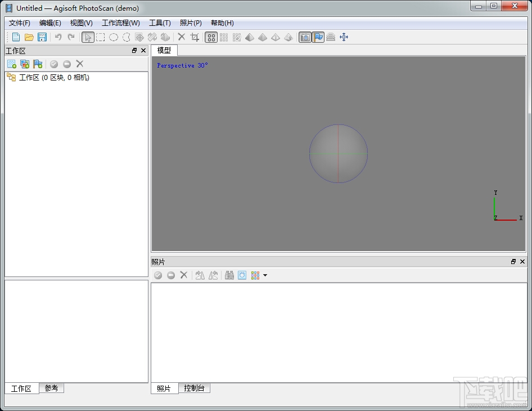This screenshot has width=532, height=411.
Task: Float the 照片 (Photos) pane
Action: point(513,261)
